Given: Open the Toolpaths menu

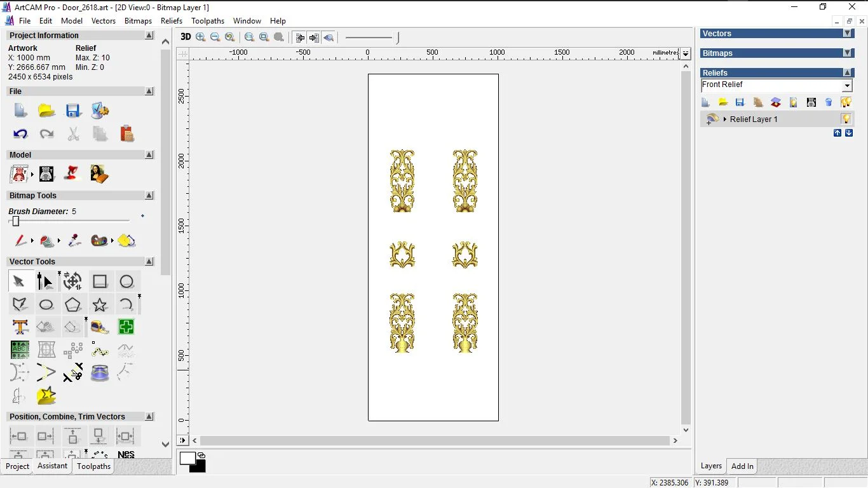Looking at the screenshot, I should [x=208, y=21].
